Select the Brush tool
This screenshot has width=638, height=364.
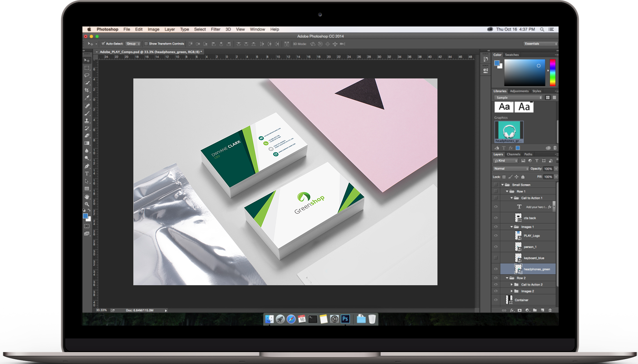(x=87, y=114)
